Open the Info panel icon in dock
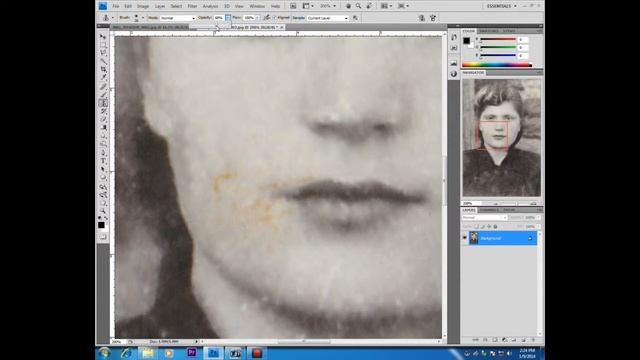This screenshot has width=640, height=360. click(454, 74)
